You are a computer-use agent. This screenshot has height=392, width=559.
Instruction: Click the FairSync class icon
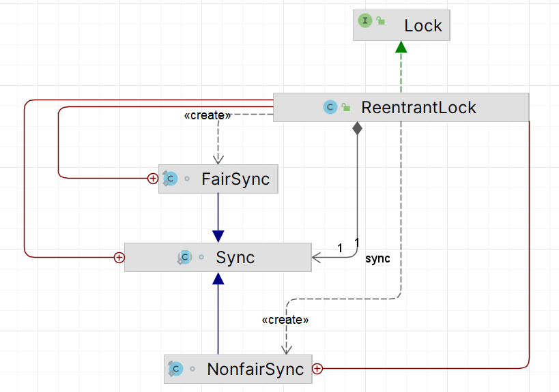pos(171,179)
